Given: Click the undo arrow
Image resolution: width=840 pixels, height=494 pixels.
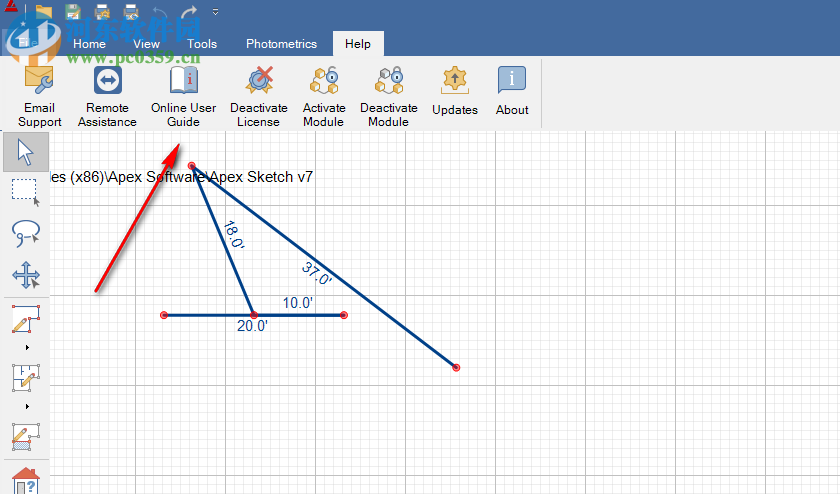Looking at the screenshot, I should pos(160,11).
